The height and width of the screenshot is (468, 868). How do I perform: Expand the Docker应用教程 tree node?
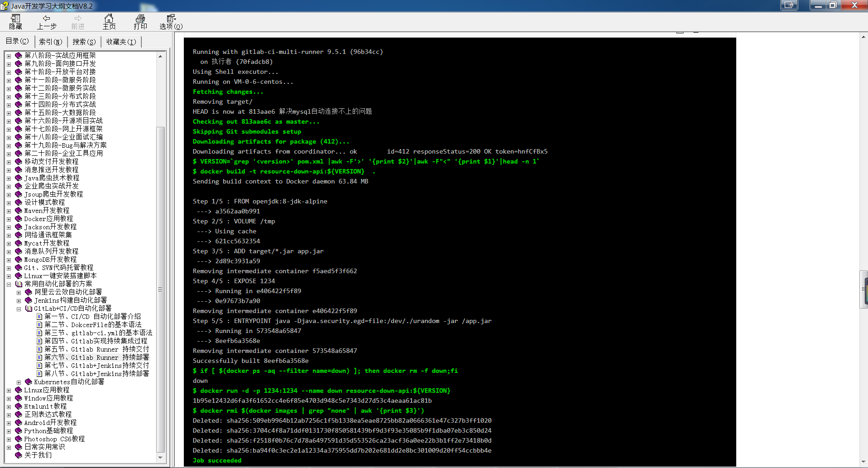9,219
